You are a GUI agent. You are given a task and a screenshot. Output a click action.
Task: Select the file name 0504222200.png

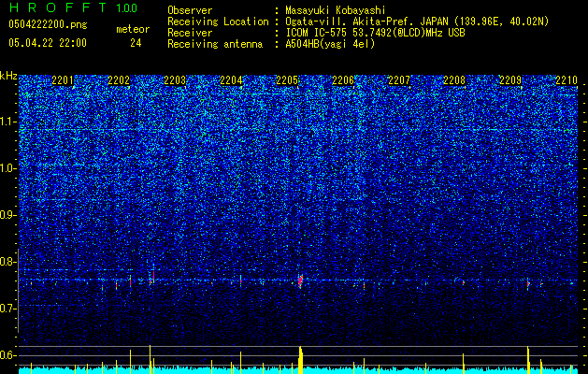[x=48, y=24]
